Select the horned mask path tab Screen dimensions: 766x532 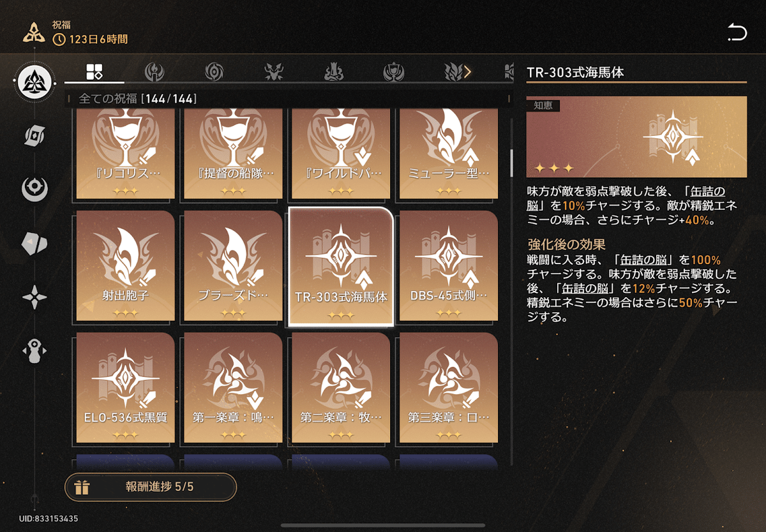(x=273, y=72)
